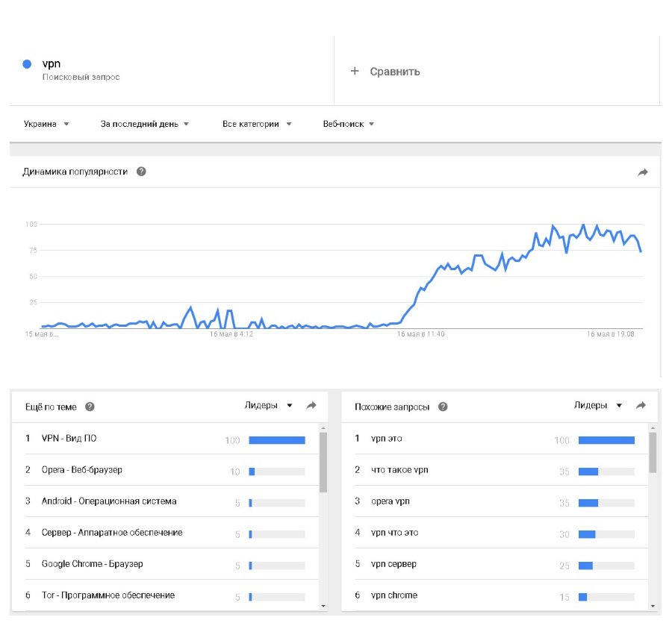
Task: Open Лидеры dropdown in Похожие запросы
Action: point(598,406)
